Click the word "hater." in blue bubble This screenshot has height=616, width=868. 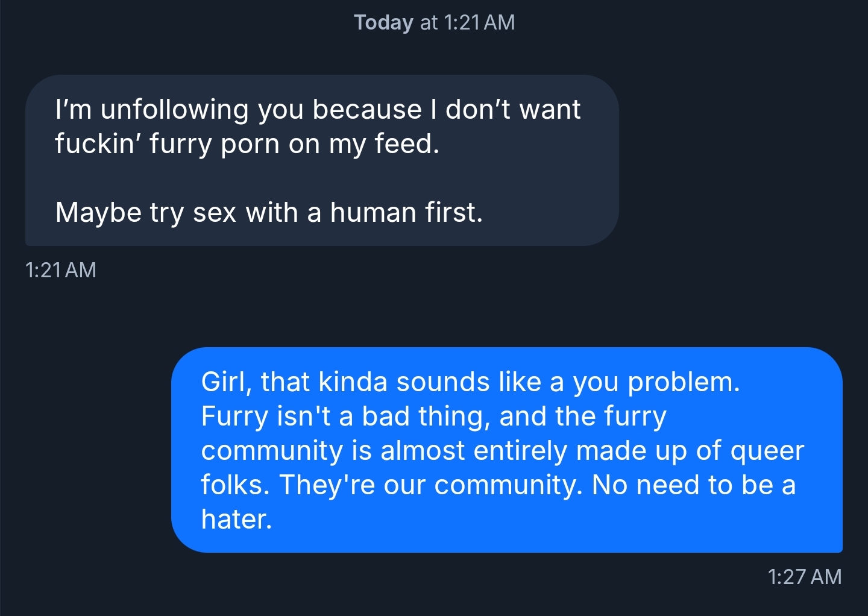coord(237,520)
